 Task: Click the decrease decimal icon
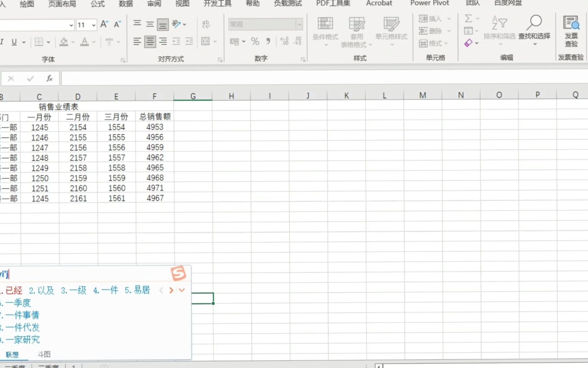(297, 41)
